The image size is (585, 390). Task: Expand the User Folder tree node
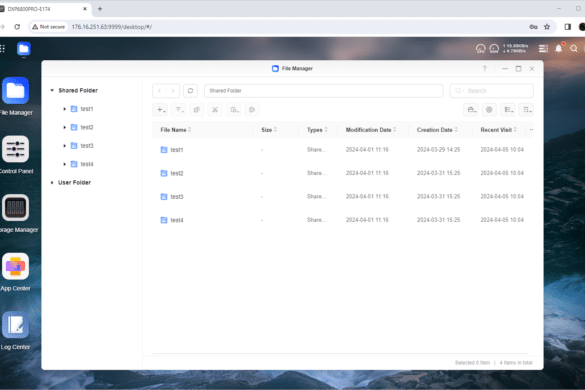tap(52, 182)
